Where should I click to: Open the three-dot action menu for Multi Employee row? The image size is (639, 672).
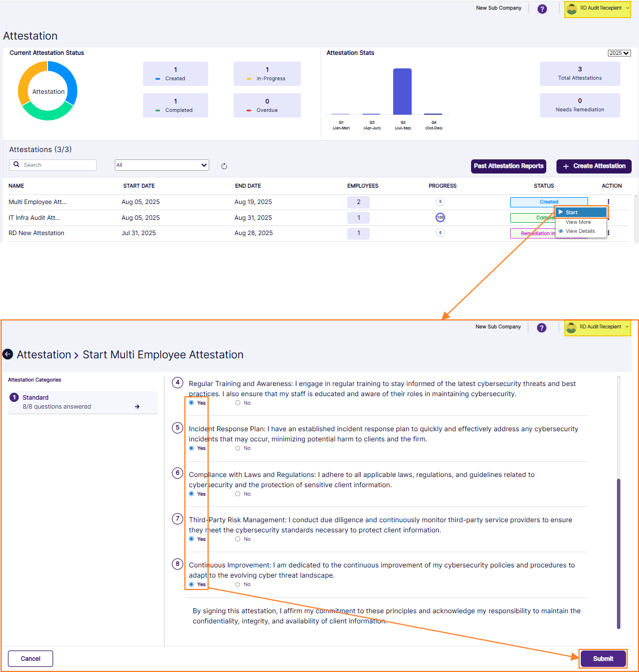point(608,202)
